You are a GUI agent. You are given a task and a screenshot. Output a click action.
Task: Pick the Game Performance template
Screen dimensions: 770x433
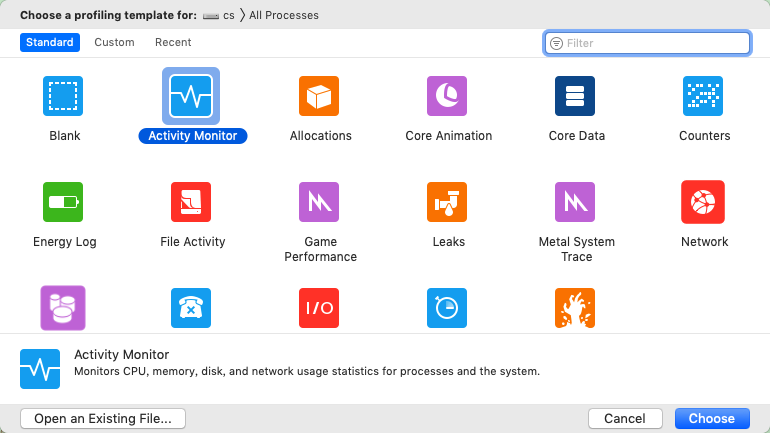(x=319, y=202)
